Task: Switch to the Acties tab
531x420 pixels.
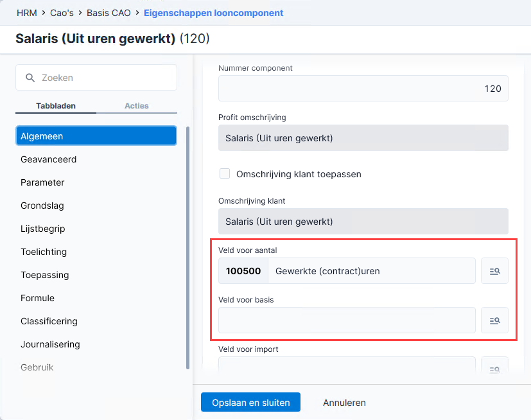Action: (137, 106)
